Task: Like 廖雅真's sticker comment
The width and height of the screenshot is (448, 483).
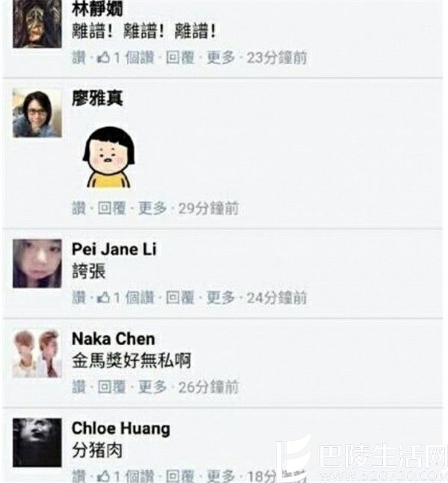Action: coord(78,208)
